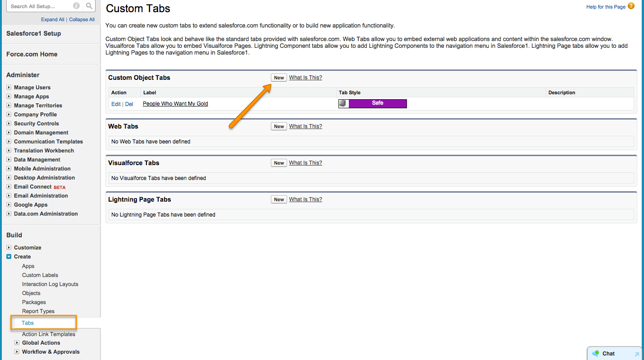Edit the People Who Want My Gold tab
The image size is (644, 360).
116,104
